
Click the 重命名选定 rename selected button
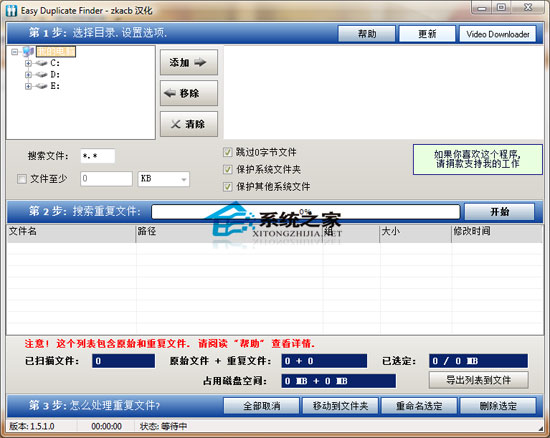click(x=419, y=406)
